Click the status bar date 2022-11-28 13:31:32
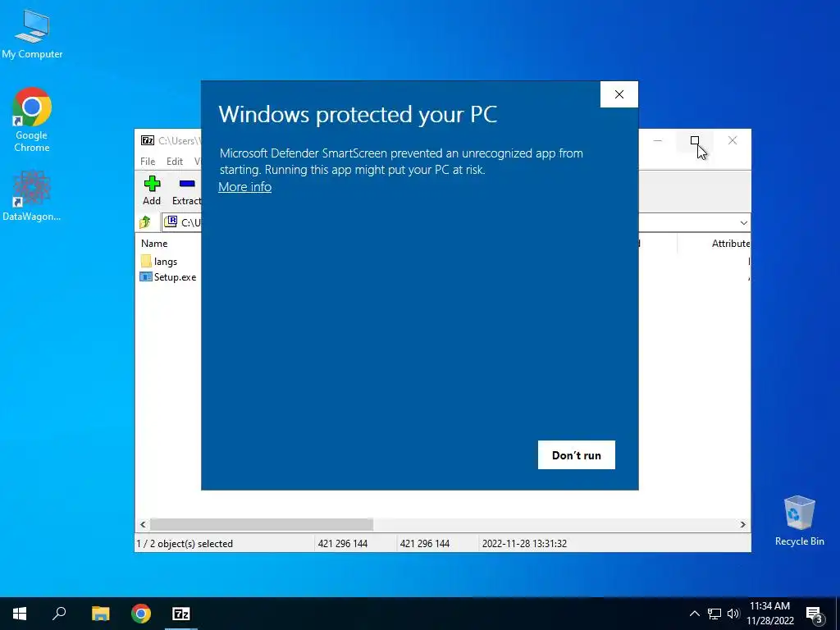 tap(524, 544)
